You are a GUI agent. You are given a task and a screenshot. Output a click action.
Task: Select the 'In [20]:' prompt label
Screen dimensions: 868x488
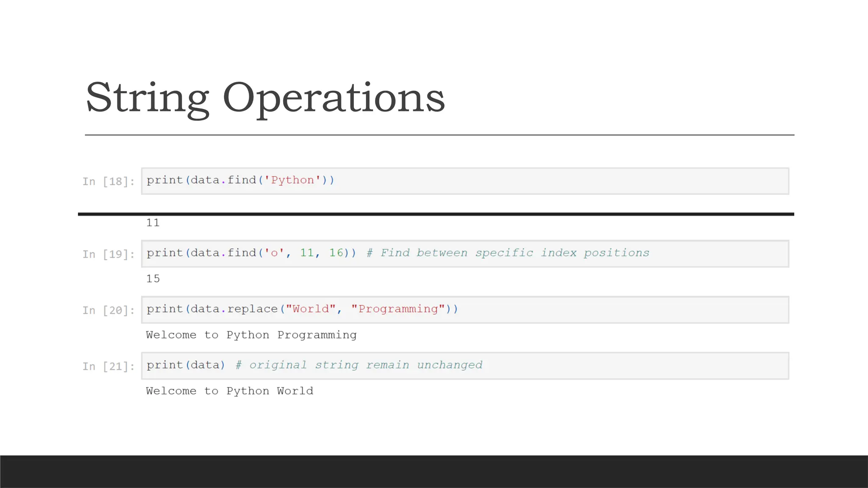(x=108, y=311)
